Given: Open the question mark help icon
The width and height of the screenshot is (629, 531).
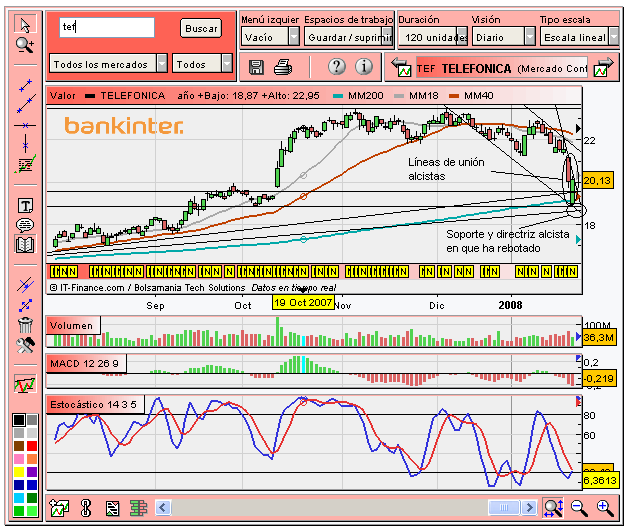Looking at the screenshot, I should click(337, 67).
